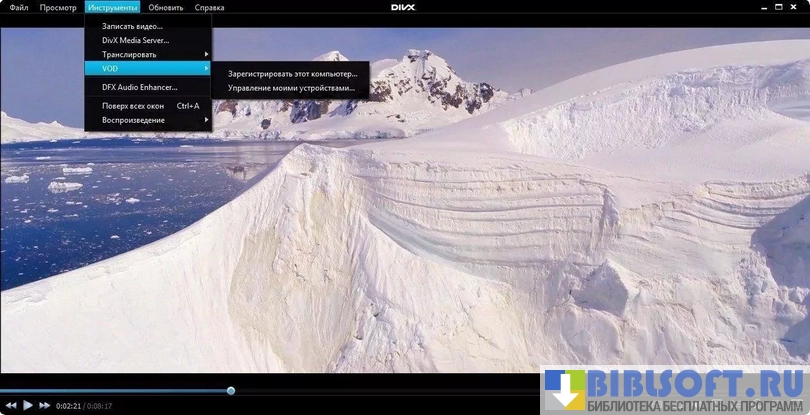
Task: Open the Просмотр menu
Action: click(x=58, y=7)
